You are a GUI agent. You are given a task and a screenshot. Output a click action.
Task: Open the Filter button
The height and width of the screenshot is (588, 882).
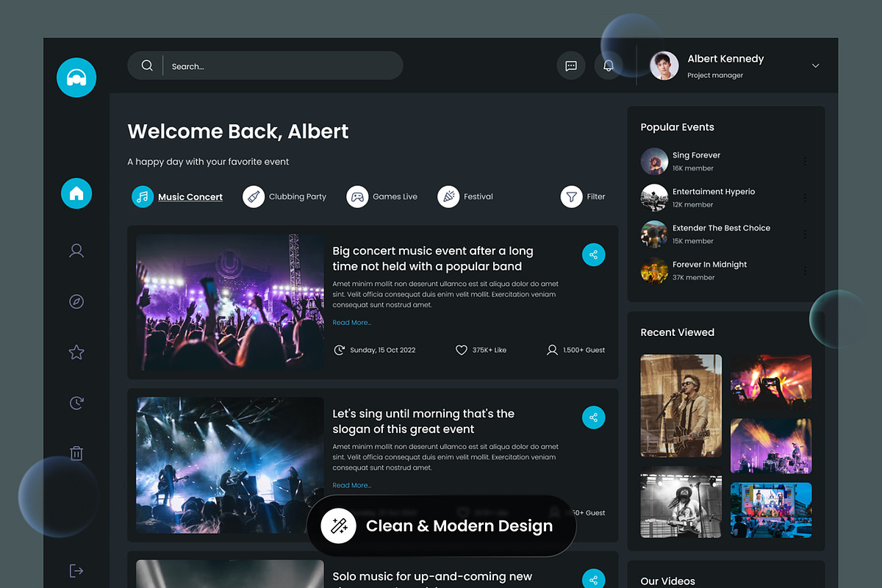[583, 196]
